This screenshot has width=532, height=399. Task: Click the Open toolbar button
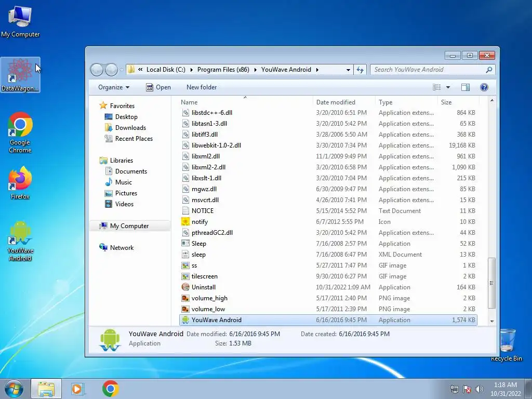point(158,87)
